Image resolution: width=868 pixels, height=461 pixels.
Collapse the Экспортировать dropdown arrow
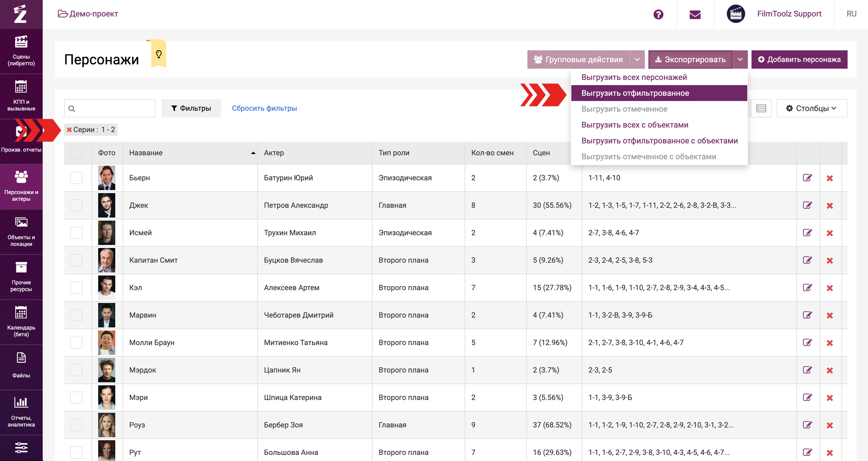pos(740,59)
